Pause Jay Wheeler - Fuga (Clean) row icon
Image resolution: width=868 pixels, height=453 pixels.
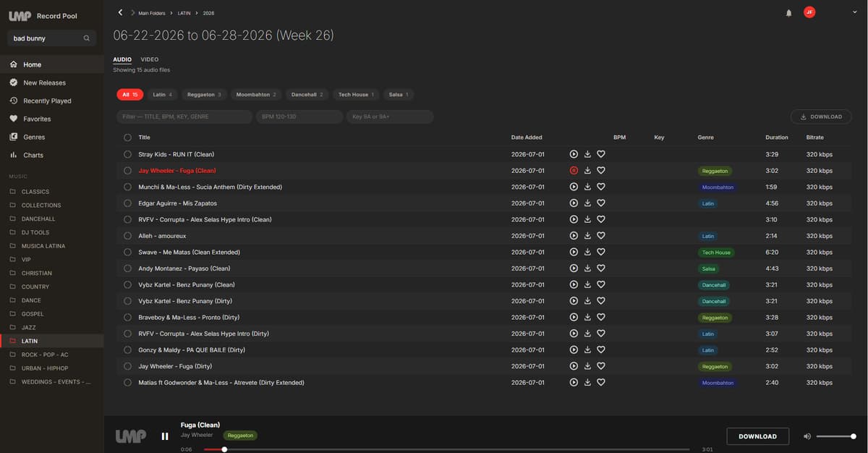574,171
